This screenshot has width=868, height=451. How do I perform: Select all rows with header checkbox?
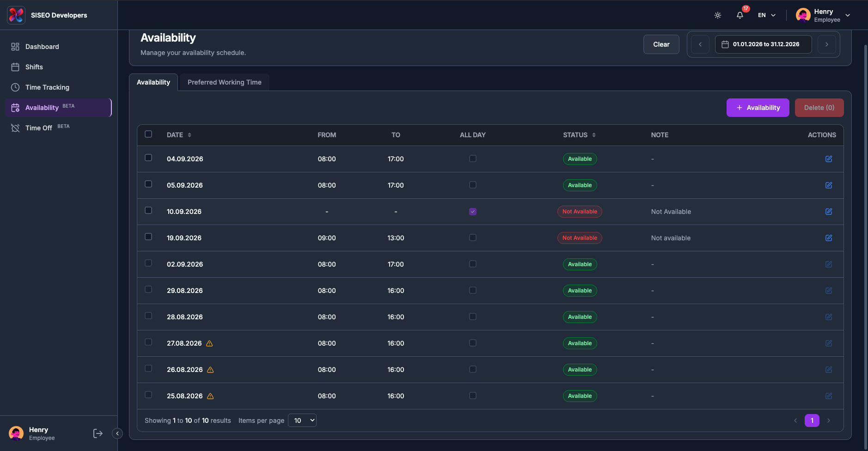148,134
